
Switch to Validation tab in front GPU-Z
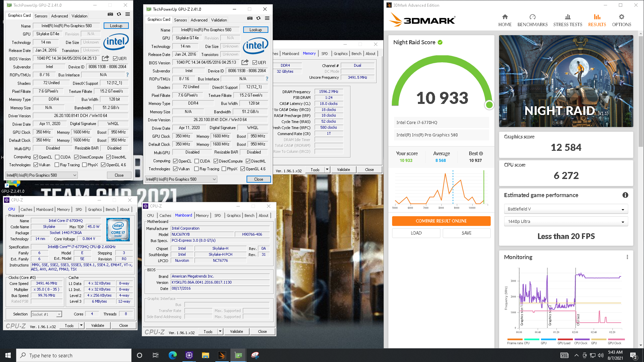(219, 20)
